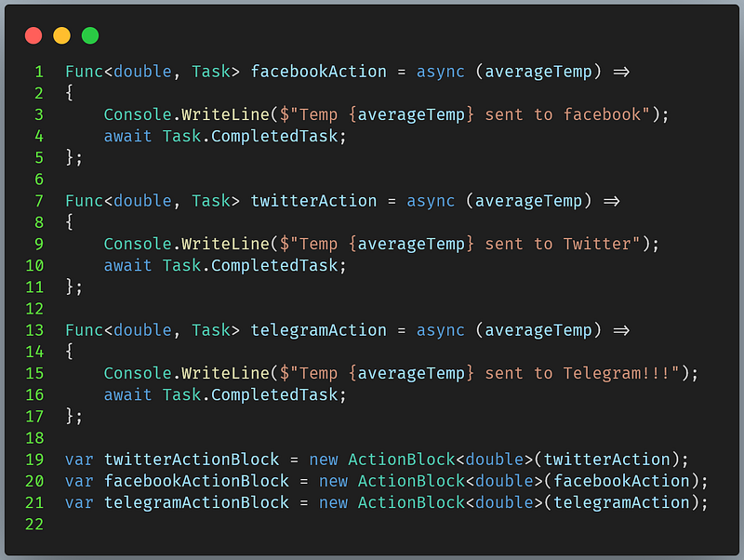Click the arrow operator on line 1
The width and height of the screenshot is (744, 560).
(621, 72)
